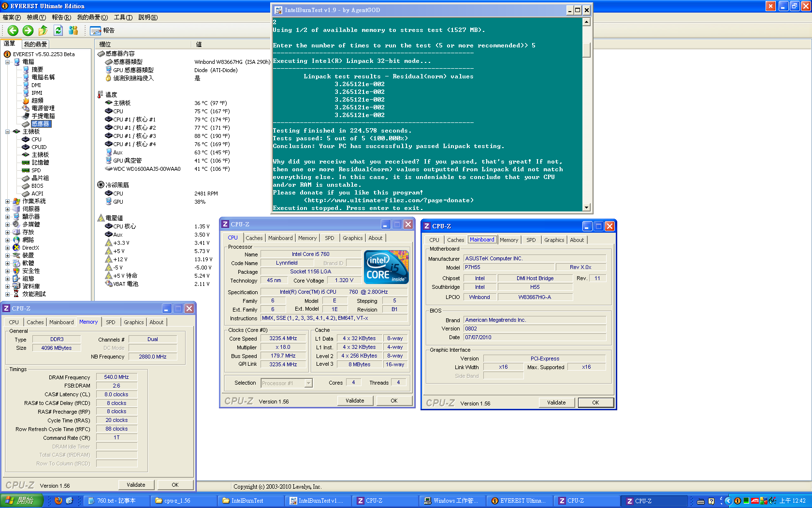Click the IntelBurnTest title bar icon

coord(278,10)
